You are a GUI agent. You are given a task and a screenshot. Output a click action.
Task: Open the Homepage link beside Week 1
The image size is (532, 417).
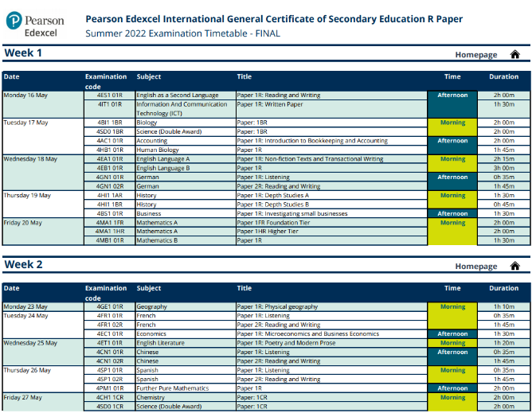[475, 55]
